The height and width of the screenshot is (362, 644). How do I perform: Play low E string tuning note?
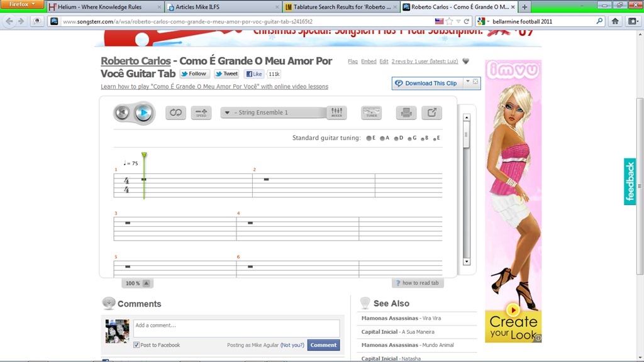tap(369, 138)
